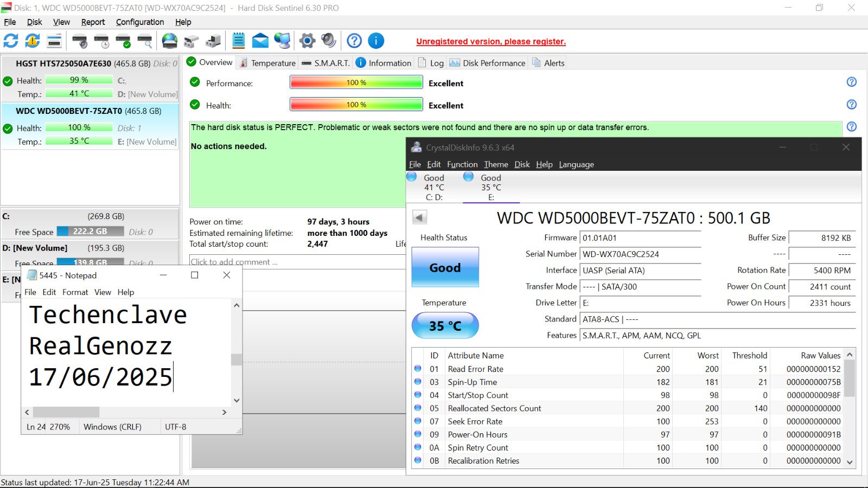Switch to the S.M.A.R.T. tab

pos(325,63)
